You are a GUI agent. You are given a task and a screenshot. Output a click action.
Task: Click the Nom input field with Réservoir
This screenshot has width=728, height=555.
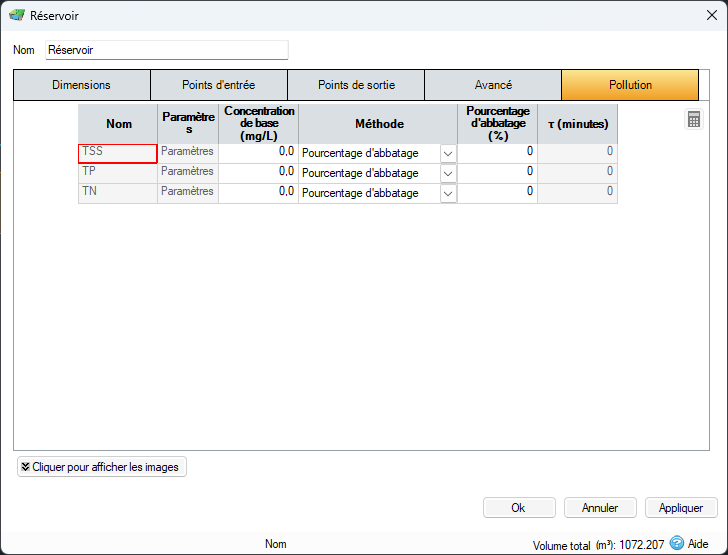click(167, 50)
